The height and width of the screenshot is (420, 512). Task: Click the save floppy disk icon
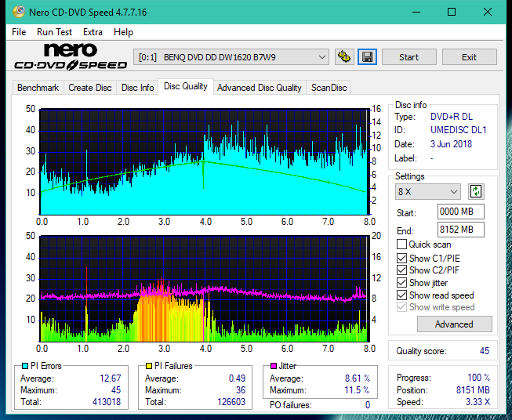[x=368, y=57]
